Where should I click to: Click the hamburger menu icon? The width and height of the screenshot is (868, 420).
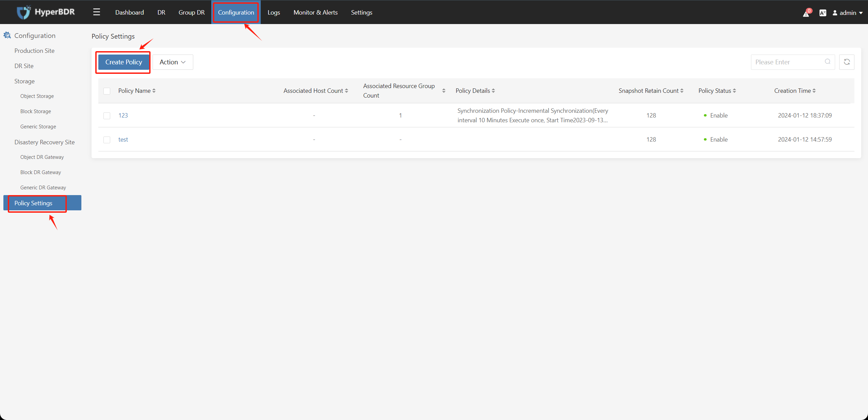pos(96,12)
